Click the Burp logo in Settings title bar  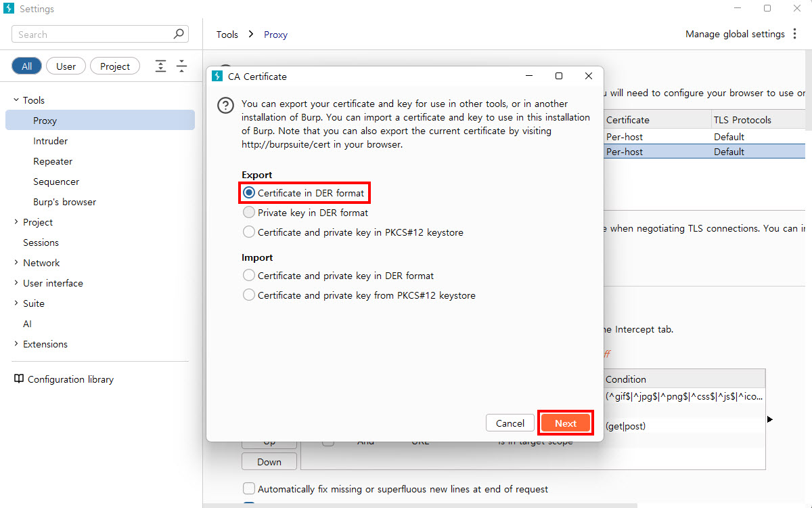(x=9, y=9)
